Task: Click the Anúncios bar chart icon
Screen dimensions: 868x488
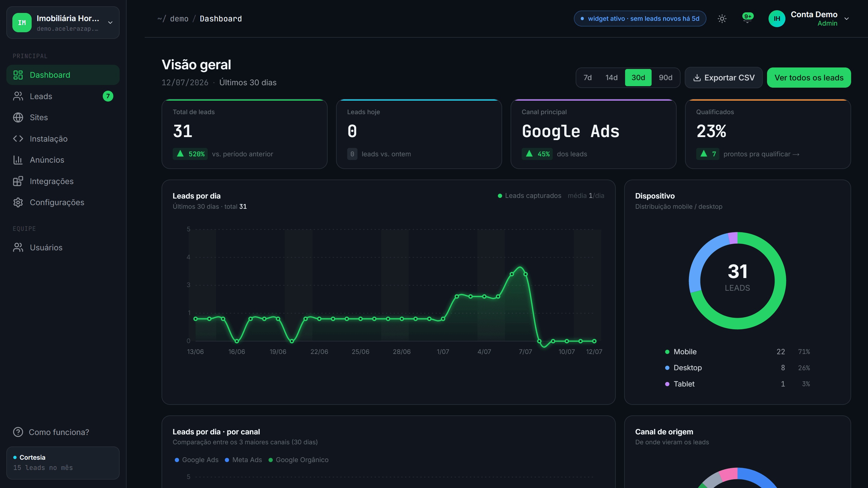Action: 18,160
